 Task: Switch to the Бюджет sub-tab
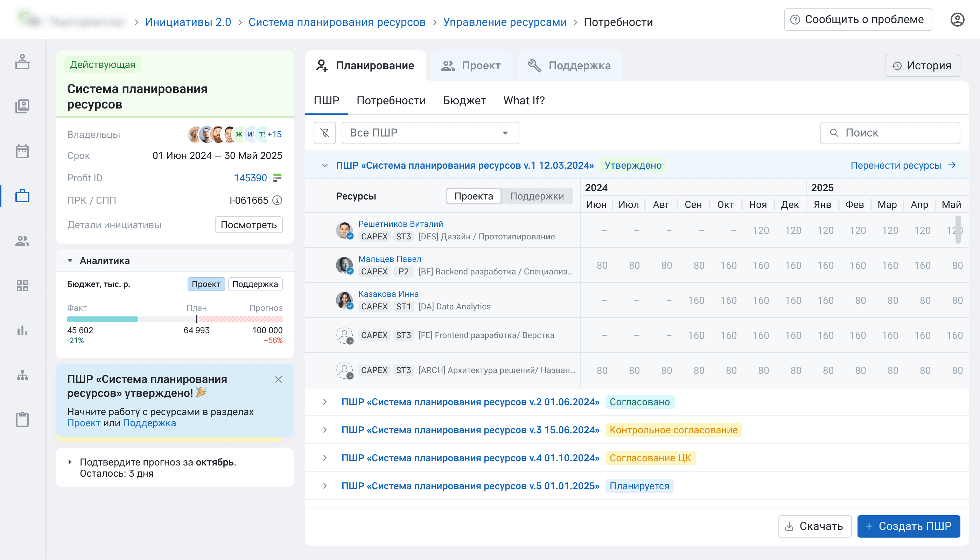[x=464, y=101]
